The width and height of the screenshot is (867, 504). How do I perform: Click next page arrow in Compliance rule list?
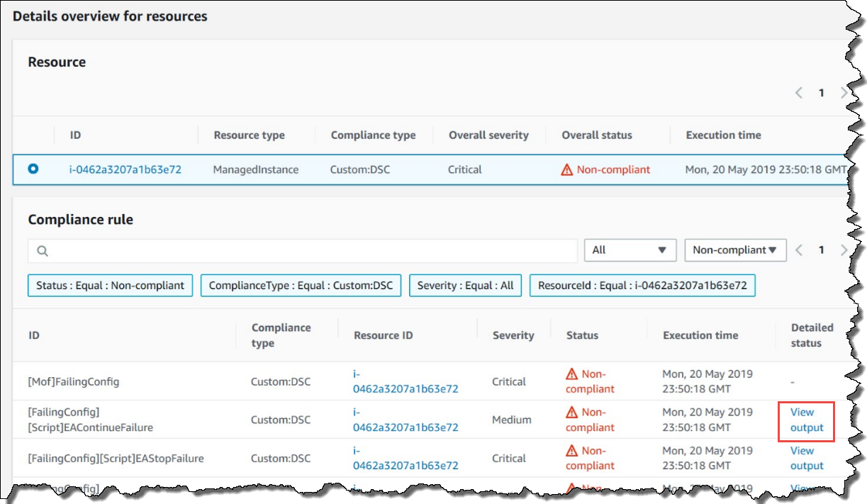tap(844, 250)
